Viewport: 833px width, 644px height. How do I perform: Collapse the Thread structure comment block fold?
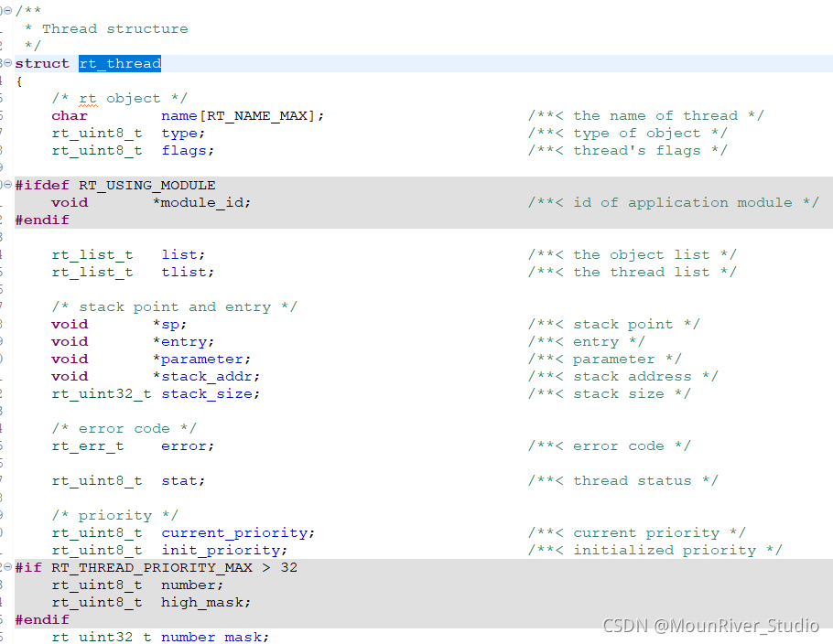(x=8, y=11)
